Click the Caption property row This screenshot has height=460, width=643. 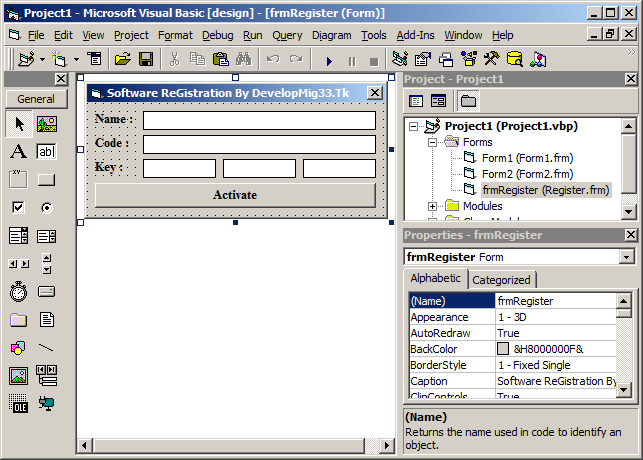513,381
